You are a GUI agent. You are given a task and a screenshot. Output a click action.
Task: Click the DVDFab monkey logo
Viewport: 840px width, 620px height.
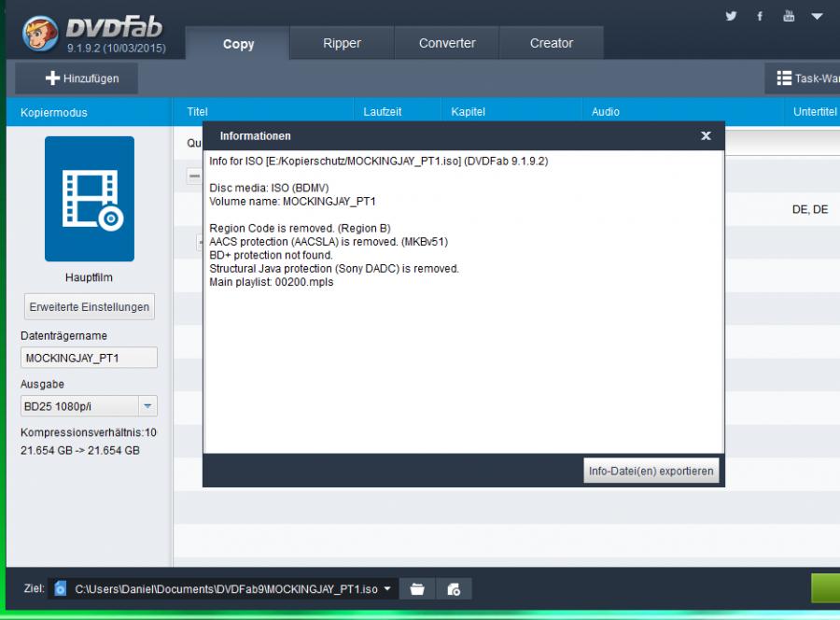click(x=40, y=34)
